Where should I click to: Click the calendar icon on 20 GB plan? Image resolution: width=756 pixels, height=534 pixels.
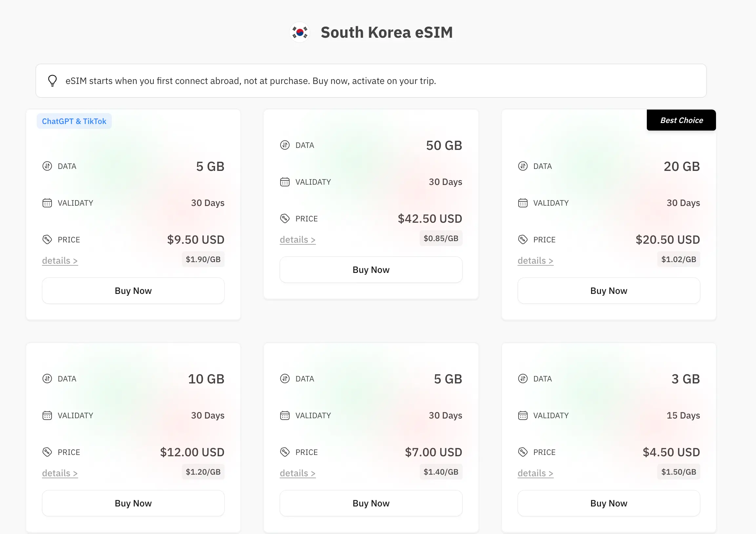tap(523, 203)
